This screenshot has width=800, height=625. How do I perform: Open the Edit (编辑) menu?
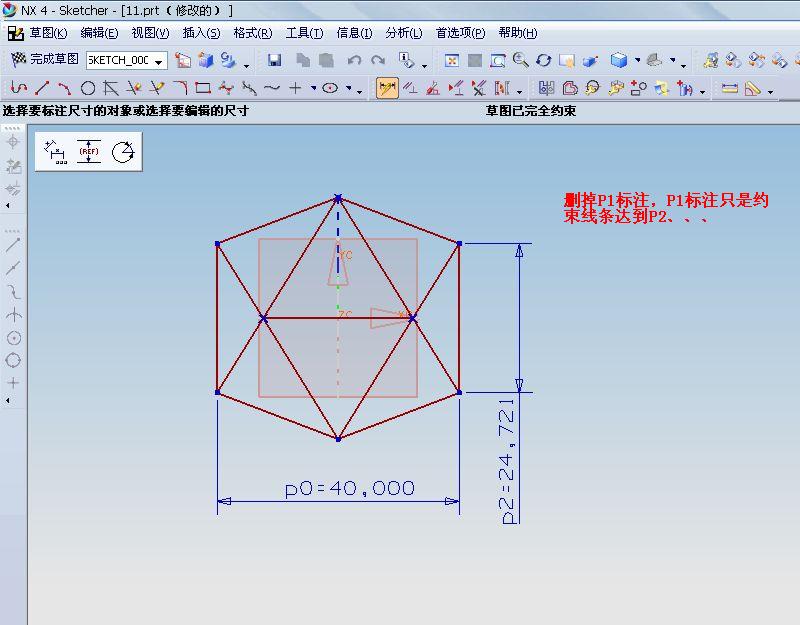tap(99, 33)
